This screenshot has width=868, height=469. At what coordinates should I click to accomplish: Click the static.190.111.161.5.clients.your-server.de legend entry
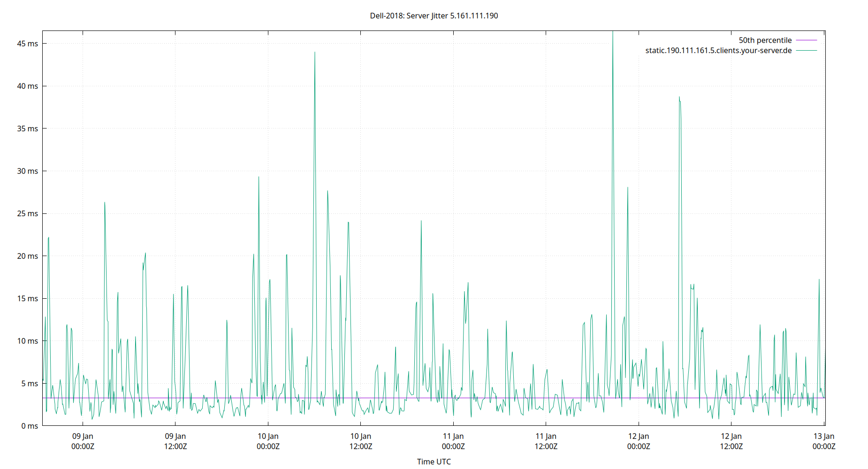click(x=718, y=50)
